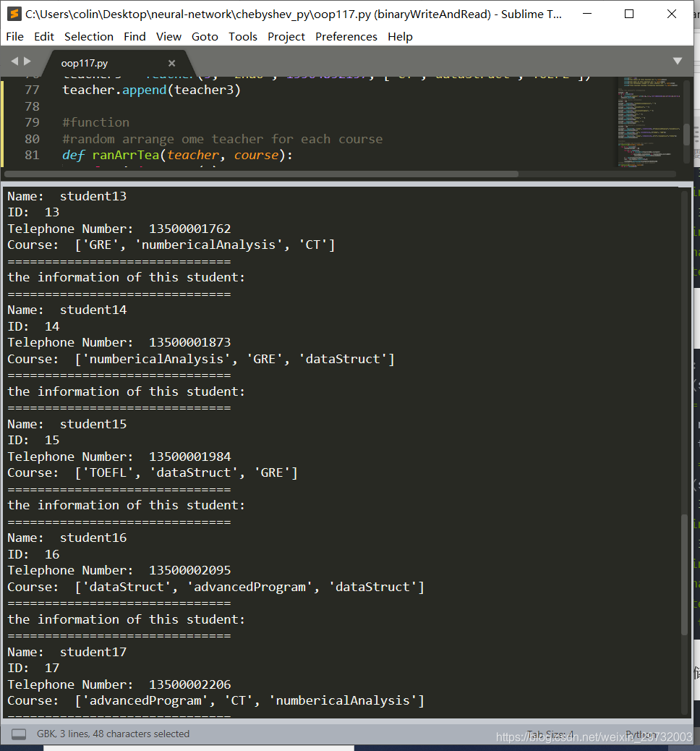Click the 'Telephone Number: 13500001873' line
This screenshot has height=751, width=700.
[119, 342]
